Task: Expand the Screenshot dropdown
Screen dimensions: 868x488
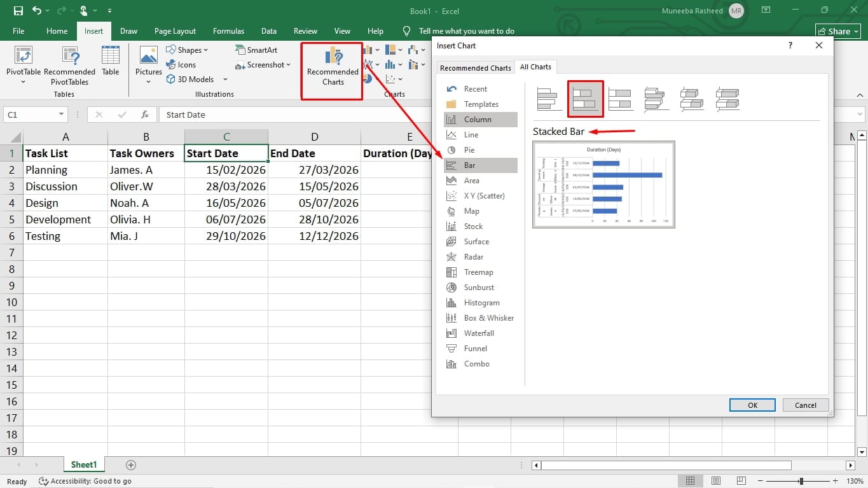Action: pyautogui.click(x=288, y=65)
